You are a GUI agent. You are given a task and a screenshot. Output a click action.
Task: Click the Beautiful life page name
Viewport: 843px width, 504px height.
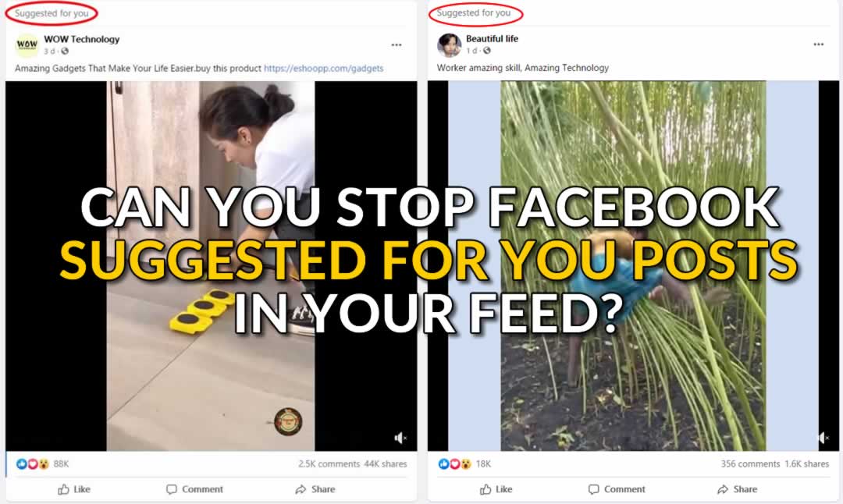click(492, 39)
